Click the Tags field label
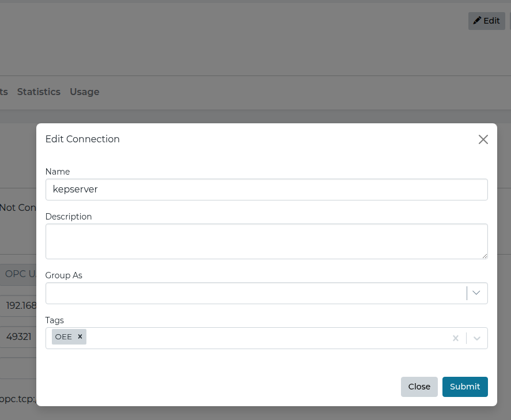The image size is (511, 420). click(55, 320)
